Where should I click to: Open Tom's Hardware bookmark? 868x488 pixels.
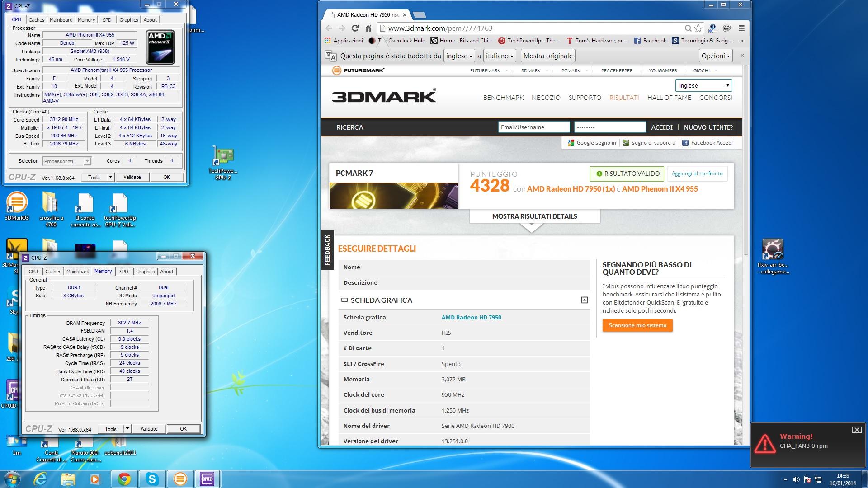pos(597,41)
